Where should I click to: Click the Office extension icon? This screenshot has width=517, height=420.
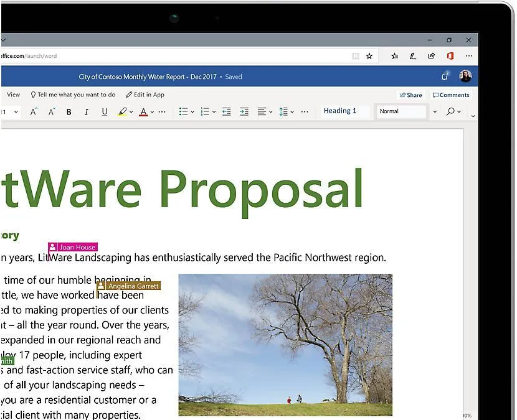tap(450, 56)
